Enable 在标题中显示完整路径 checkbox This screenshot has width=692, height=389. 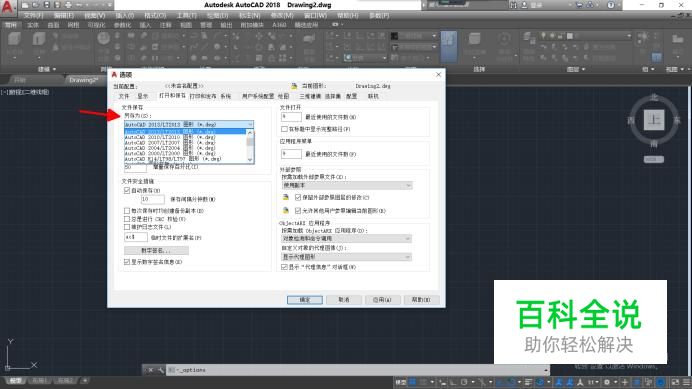[285, 129]
